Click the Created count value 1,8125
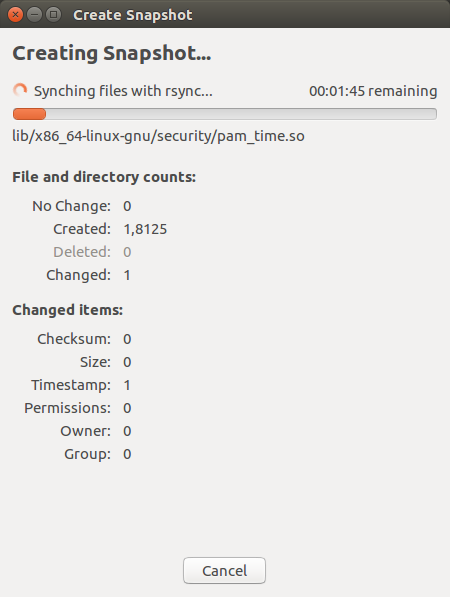The width and height of the screenshot is (450, 597). [x=145, y=229]
